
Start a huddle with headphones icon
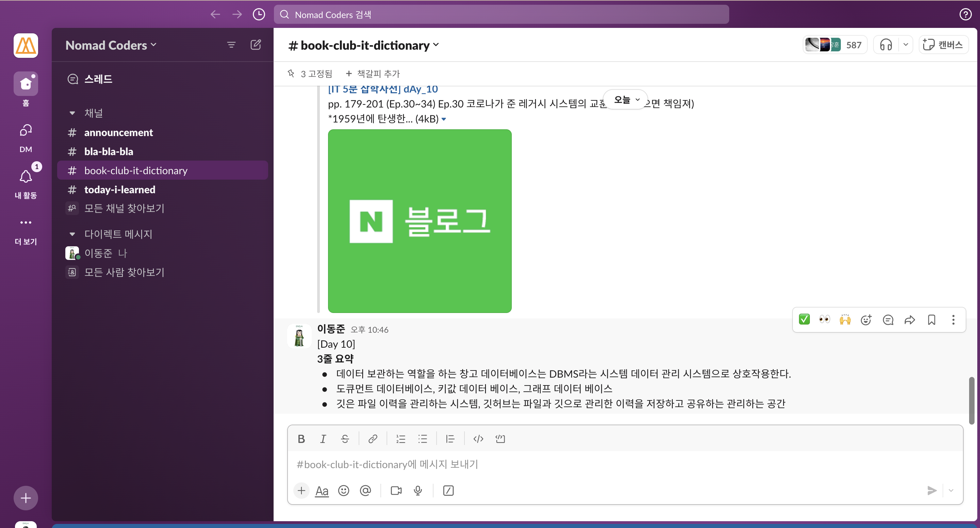click(x=886, y=45)
